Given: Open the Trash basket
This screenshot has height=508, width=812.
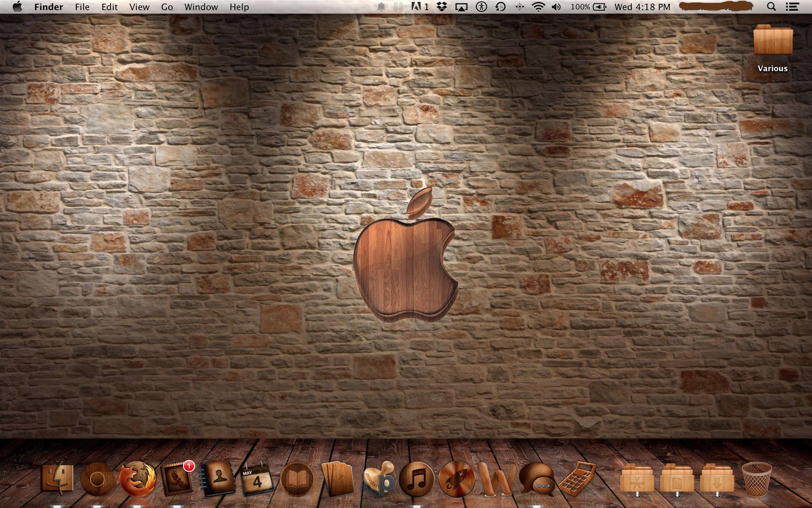Looking at the screenshot, I should click(756, 479).
